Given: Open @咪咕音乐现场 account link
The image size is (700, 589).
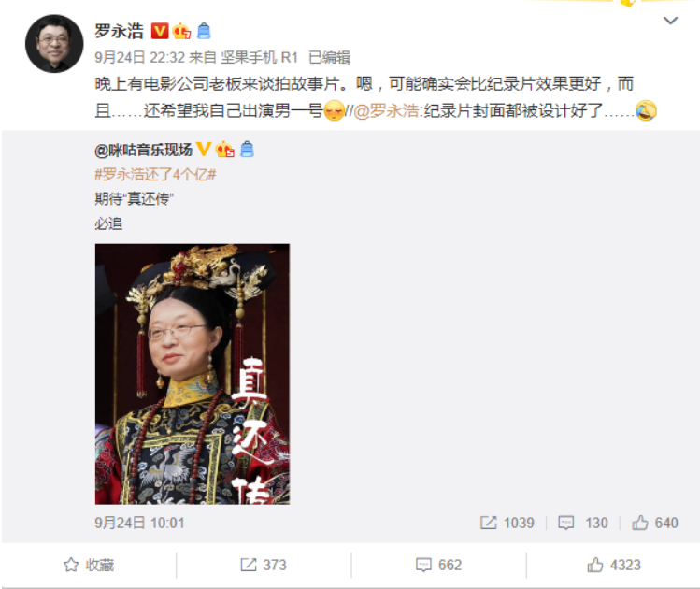Looking at the screenshot, I should pyautogui.click(x=143, y=150).
